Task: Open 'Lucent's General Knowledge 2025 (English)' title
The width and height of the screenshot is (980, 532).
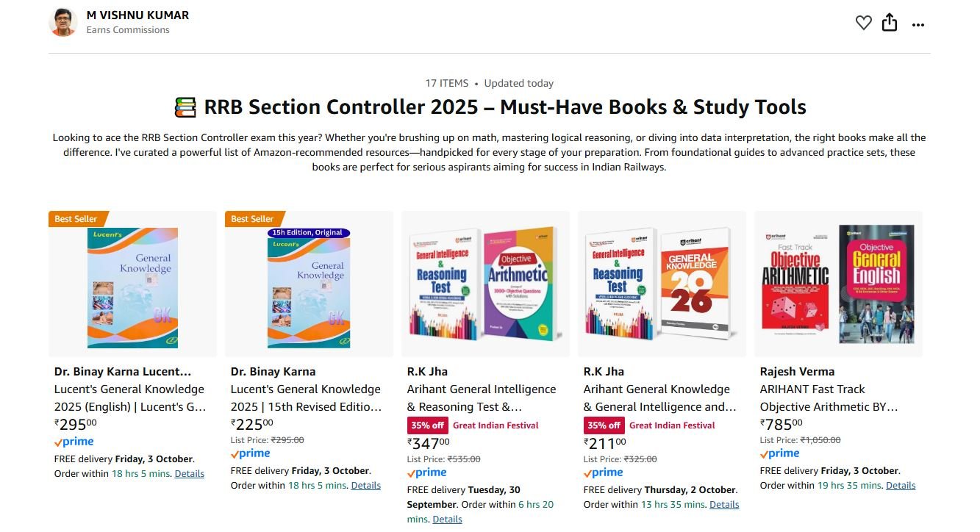Action: click(129, 398)
